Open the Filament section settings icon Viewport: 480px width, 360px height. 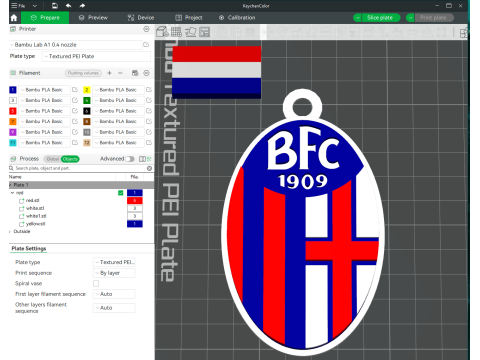point(146,73)
